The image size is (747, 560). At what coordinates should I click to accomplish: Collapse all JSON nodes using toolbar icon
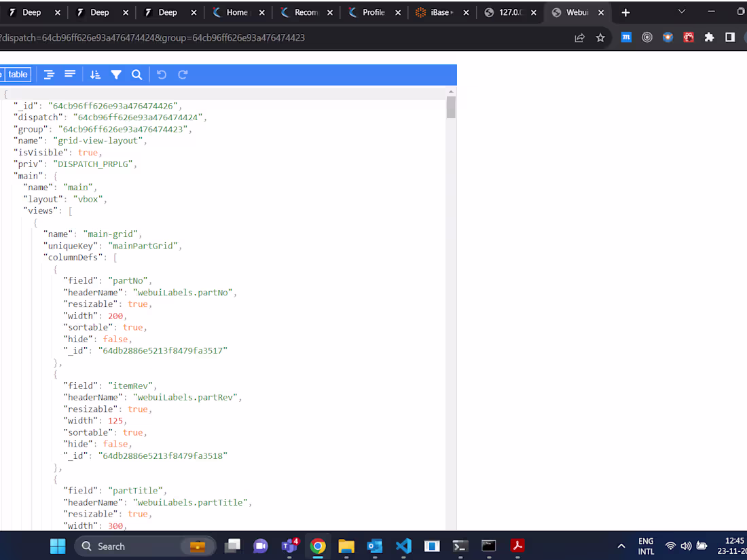[70, 74]
